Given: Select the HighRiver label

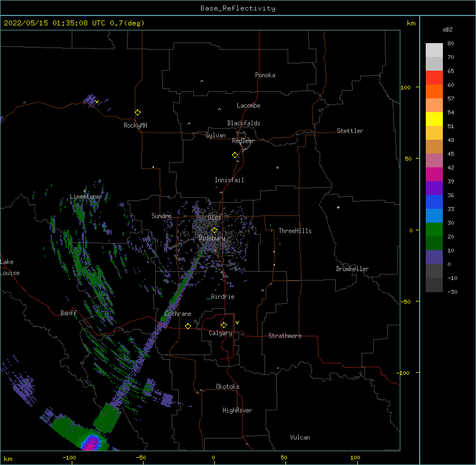Looking at the screenshot, I should pos(237,410).
